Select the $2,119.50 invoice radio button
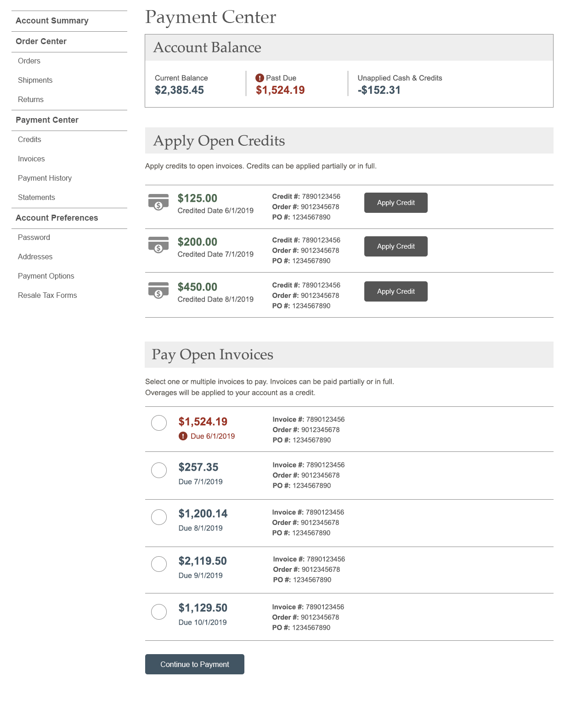Viewport: 588px width, 724px height. [x=159, y=564]
